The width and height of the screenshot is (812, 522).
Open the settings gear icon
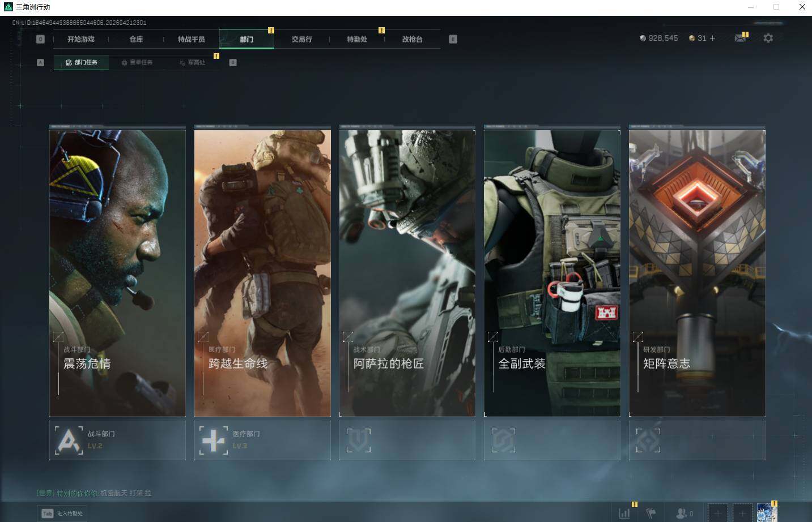pos(768,38)
